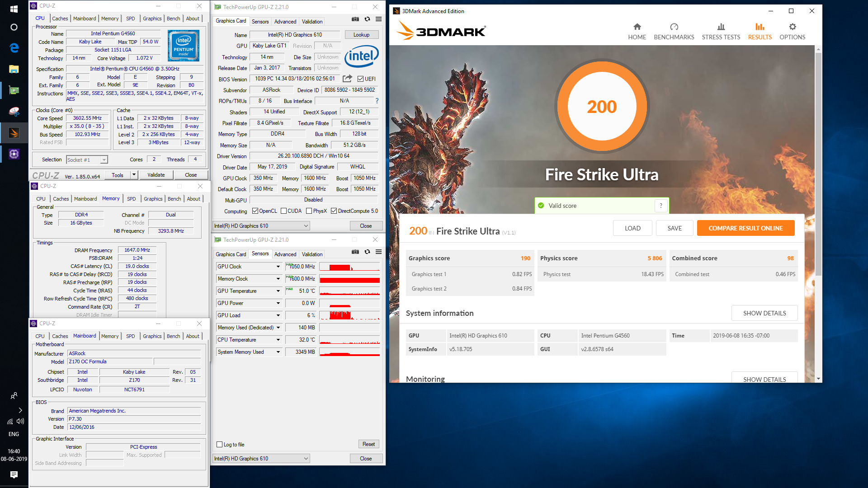The height and width of the screenshot is (488, 868).
Task: Click 3DMark taskbar icon
Action: coord(14,133)
